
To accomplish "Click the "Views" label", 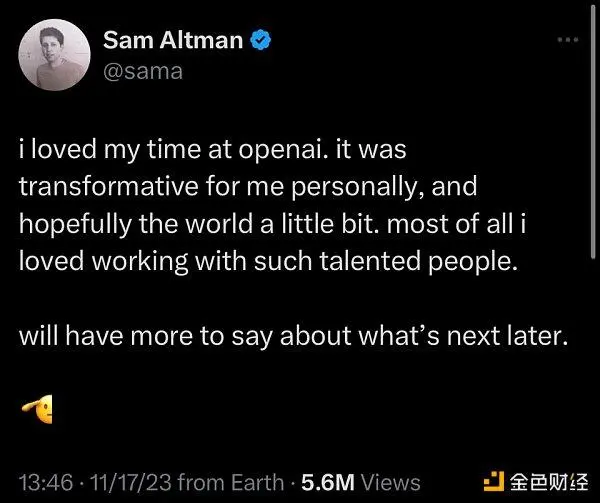I will pyautogui.click(x=391, y=482).
